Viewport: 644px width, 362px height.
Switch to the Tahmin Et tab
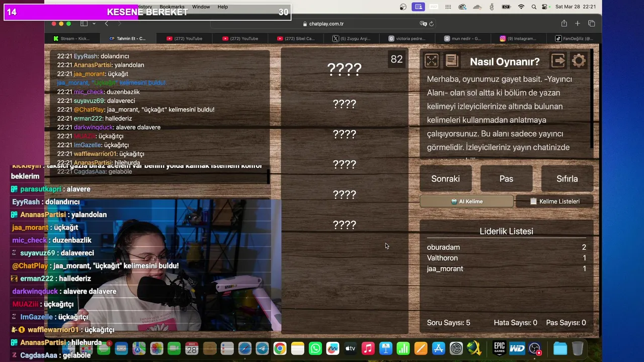click(128, 38)
